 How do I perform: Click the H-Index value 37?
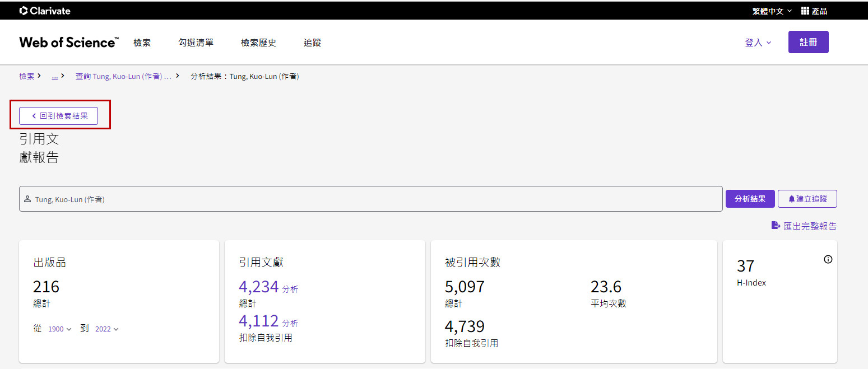pyautogui.click(x=746, y=265)
